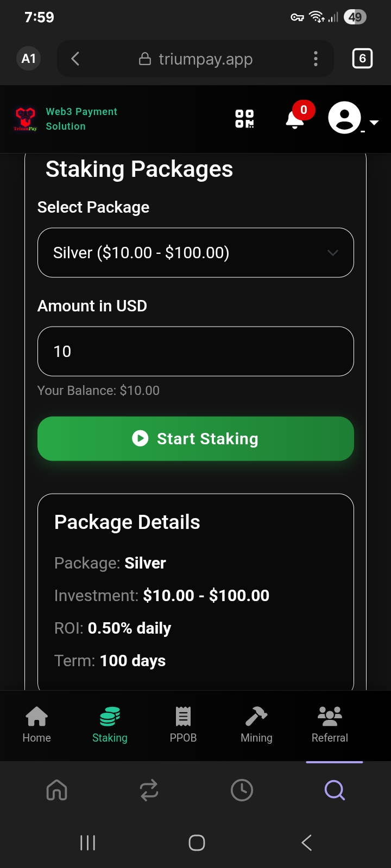
Task: Tap the browser search magnifier icon
Action: pyautogui.click(x=335, y=790)
